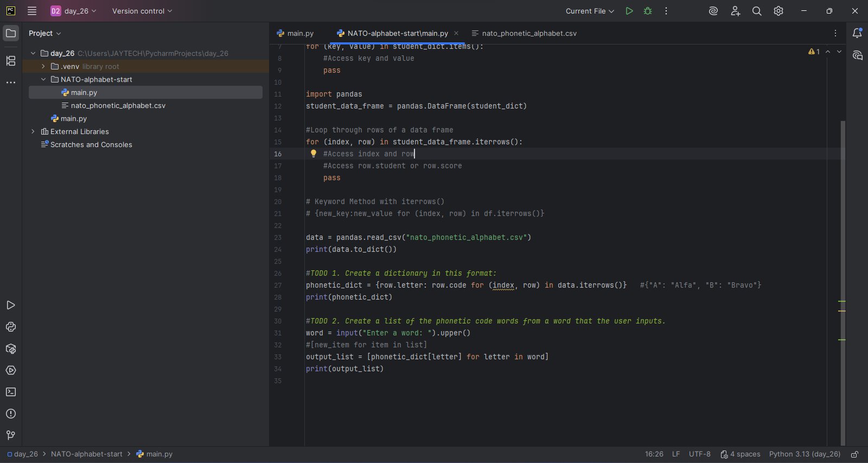Open the Current File run configuration dropdown
Screen dimensions: 868x463
[x=590, y=11]
